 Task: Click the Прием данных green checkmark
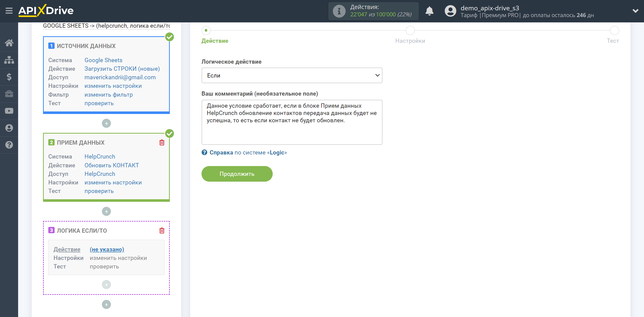(170, 134)
